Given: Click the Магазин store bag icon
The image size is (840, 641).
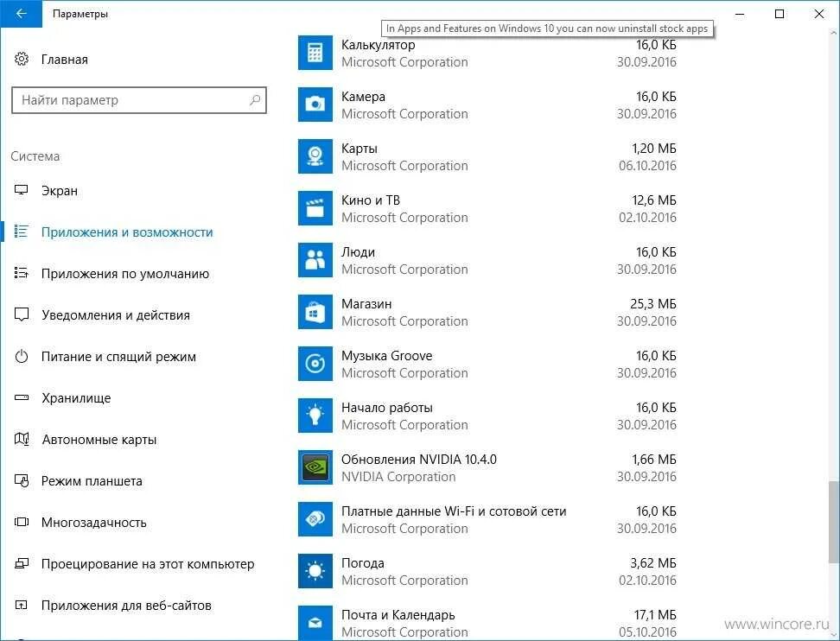Looking at the screenshot, I should point(315,312).
